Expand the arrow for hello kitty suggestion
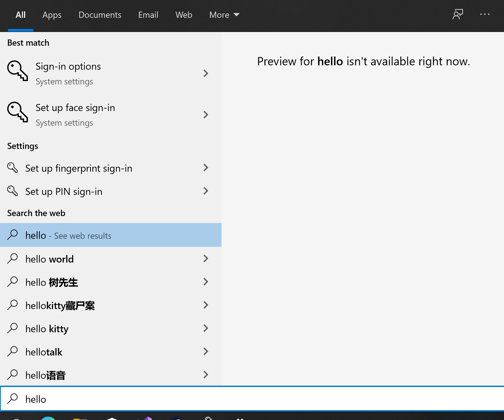The height and width of the screenshot is (420, 504). coord(206,328)
